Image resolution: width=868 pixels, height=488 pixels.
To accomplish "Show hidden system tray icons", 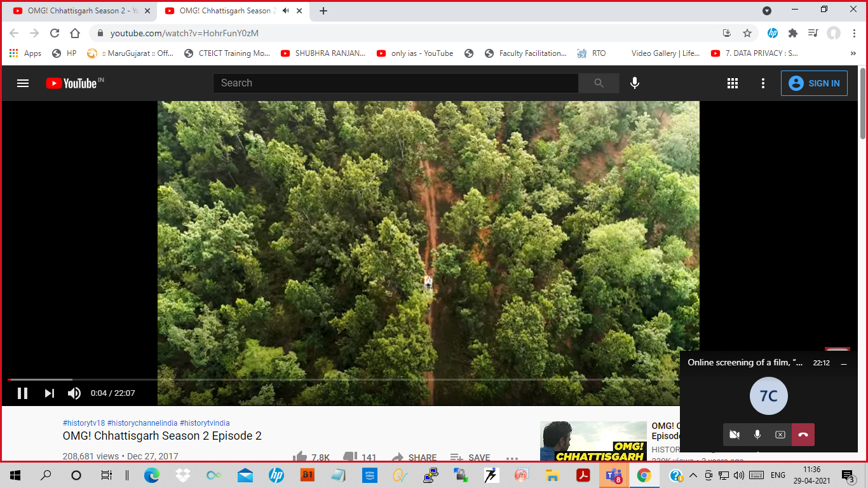I will [x=693, y=475].
